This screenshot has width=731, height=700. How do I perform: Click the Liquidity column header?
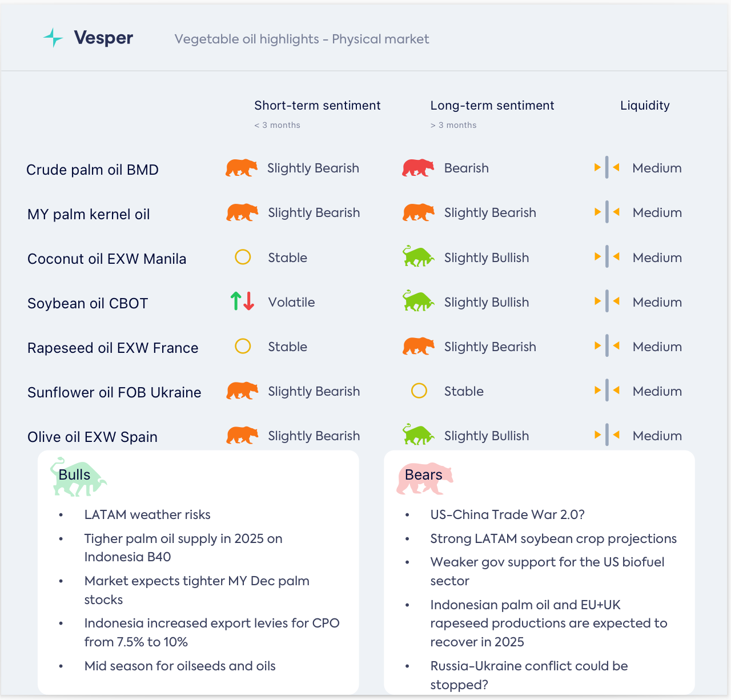[x=645, y=106]
